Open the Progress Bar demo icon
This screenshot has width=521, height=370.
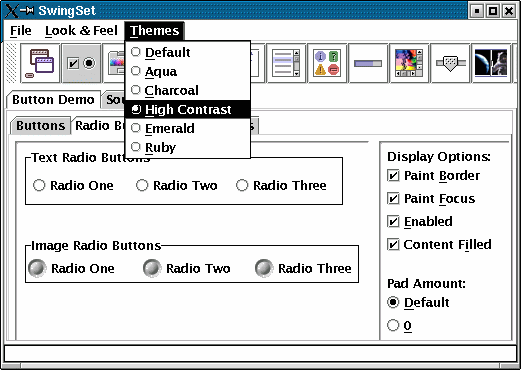point(368,63)
